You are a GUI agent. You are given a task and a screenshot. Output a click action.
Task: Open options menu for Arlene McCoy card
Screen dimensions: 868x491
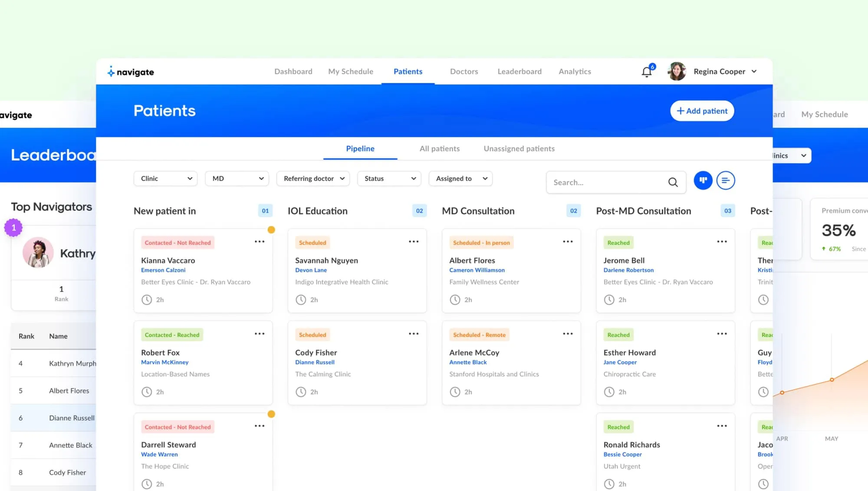568,333
